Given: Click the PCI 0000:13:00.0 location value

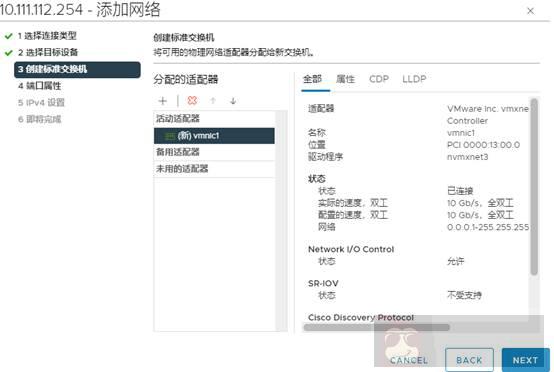Looking at the screenshot, I should coord(483,145).
